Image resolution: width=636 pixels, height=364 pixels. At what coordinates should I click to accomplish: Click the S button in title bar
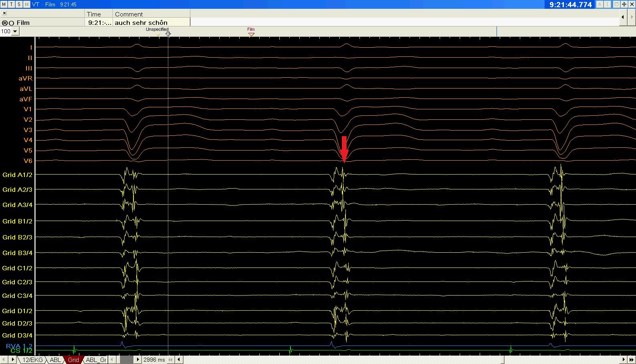coord(19,4)
